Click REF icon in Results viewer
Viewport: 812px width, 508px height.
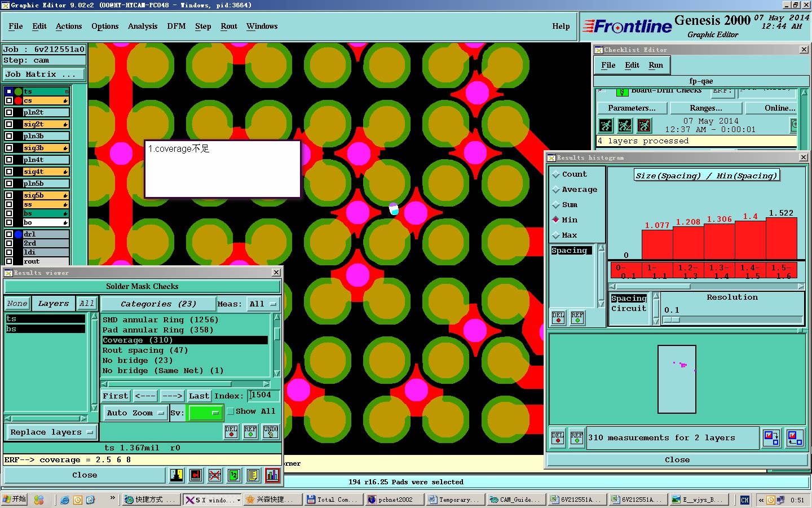tap(250, 432)
